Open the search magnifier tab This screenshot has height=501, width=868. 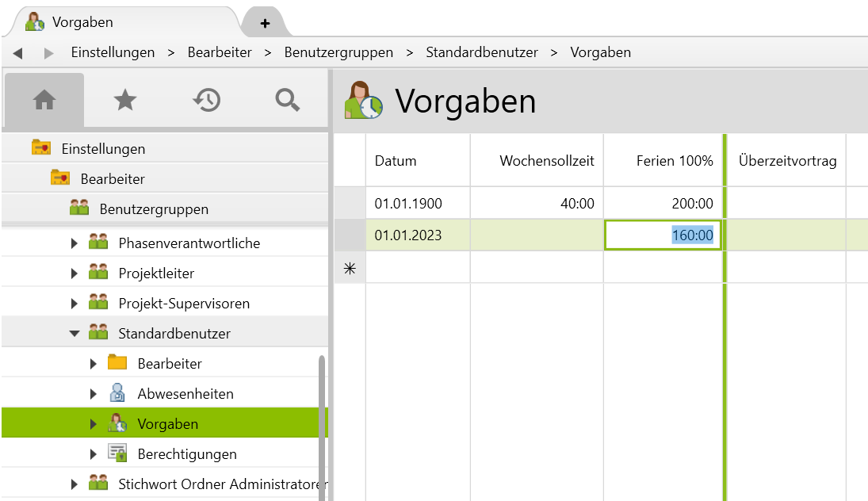coord(287,100)
